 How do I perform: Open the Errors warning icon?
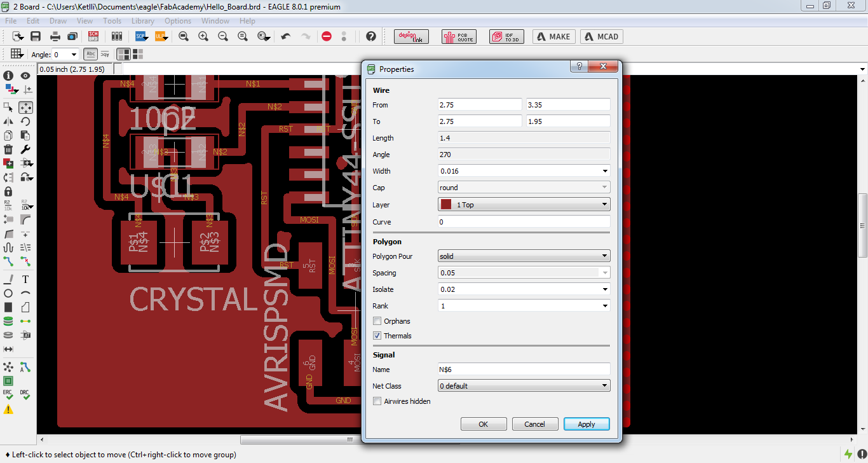(8, 410)
